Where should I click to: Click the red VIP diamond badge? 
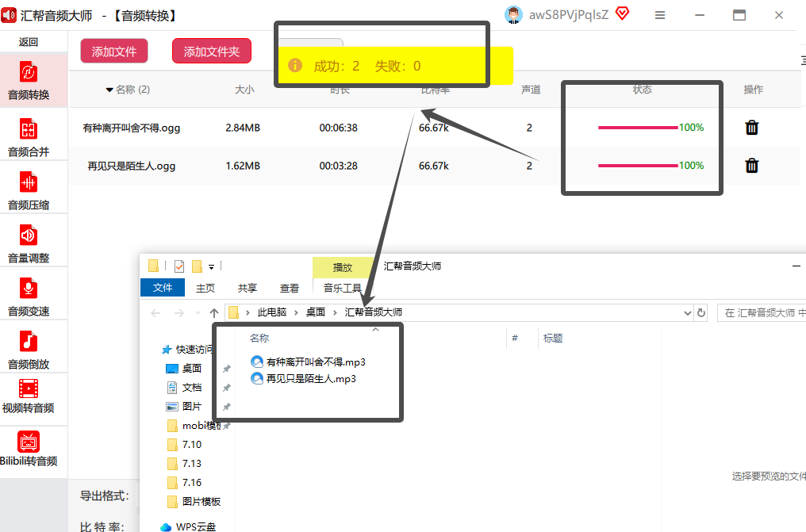point(622,13)
